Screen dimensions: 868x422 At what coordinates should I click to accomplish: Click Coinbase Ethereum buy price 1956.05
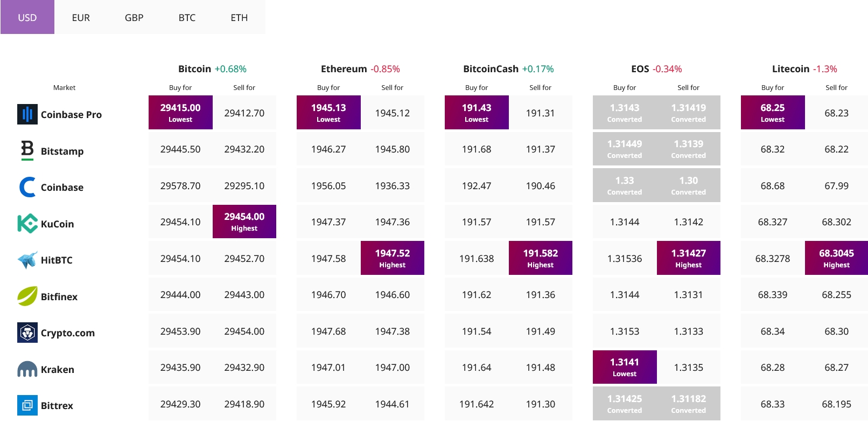[328, 186]
